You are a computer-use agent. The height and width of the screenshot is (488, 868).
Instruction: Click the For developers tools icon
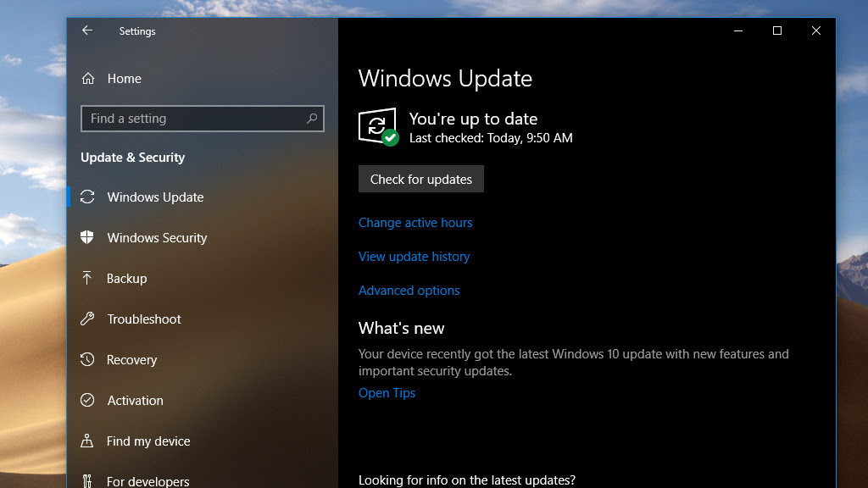(x=87, y=480)
